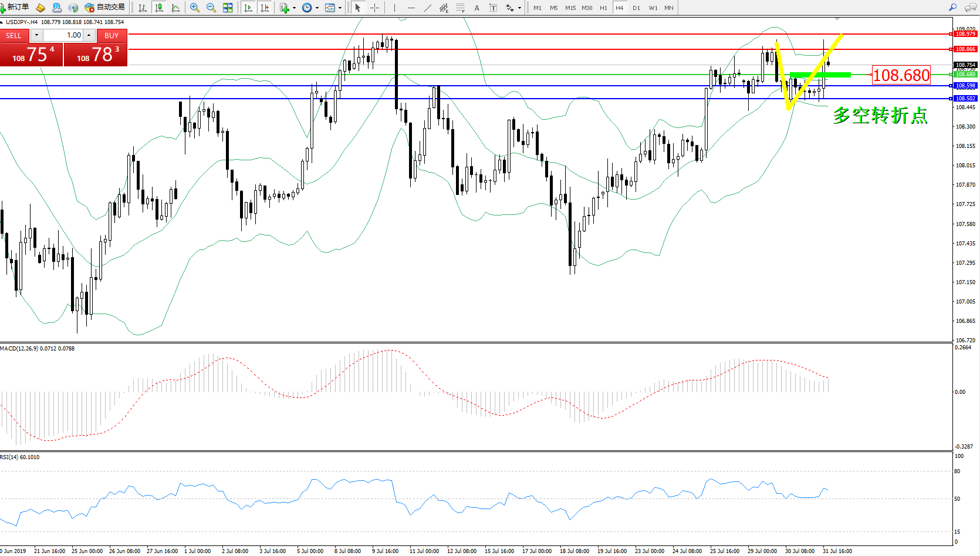Expand the chart templates dropdown arrow
The width and height of the screenshot is (980, 556).
[340, 8]
